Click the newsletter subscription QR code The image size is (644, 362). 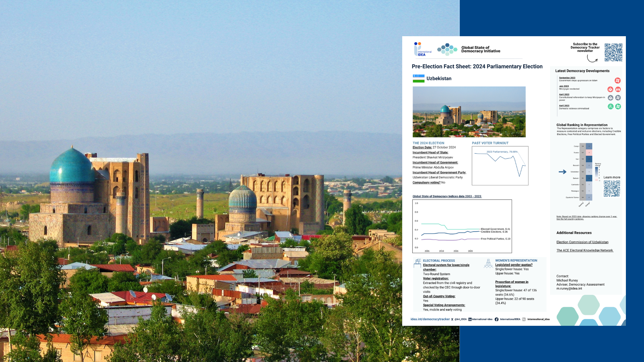[x=613, y=52]
